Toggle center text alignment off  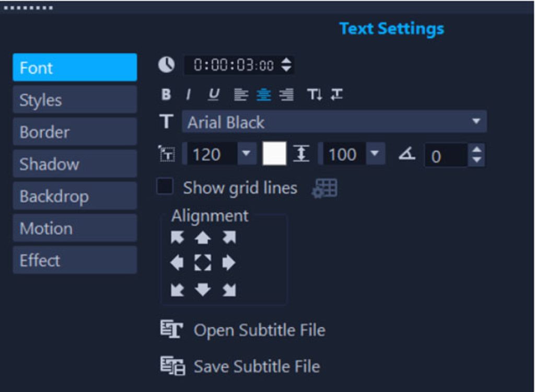pos(264,95)
